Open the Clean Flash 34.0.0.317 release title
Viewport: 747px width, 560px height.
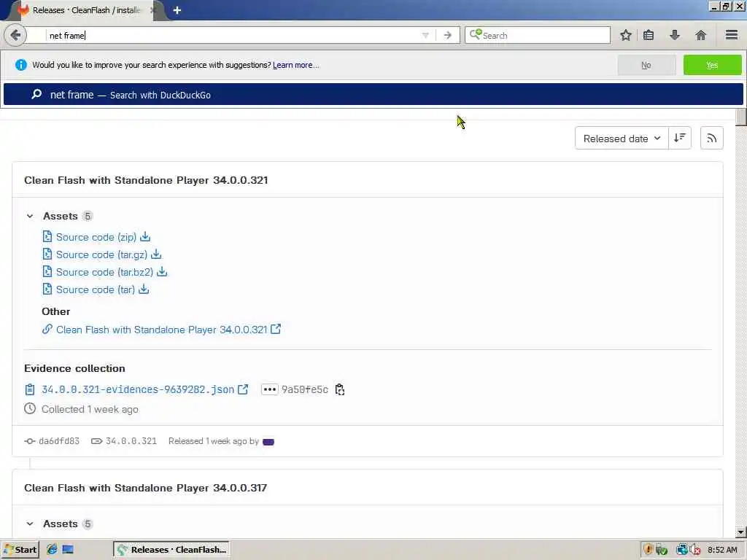pos(145,488)
